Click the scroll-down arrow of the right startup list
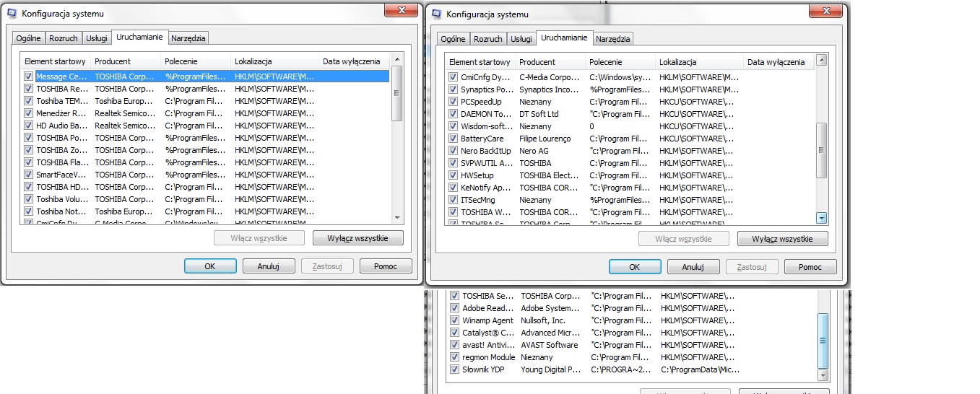The image size is (980, 394). pyautogui.click(x=821, y=218)
